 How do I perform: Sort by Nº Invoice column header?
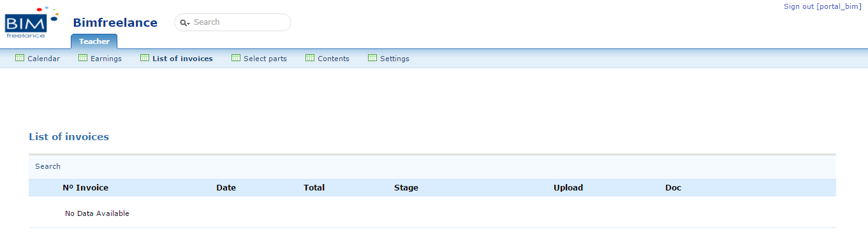pos(85,188)
